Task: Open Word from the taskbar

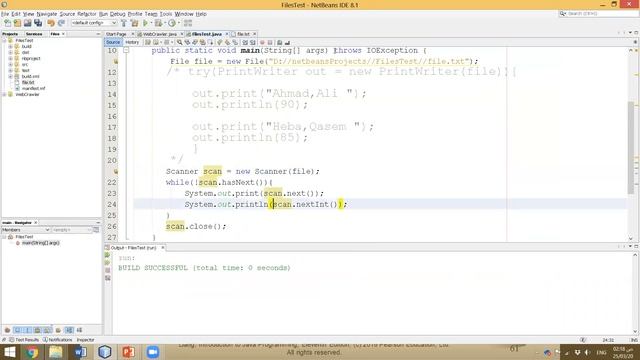Action: click(80, 352)
